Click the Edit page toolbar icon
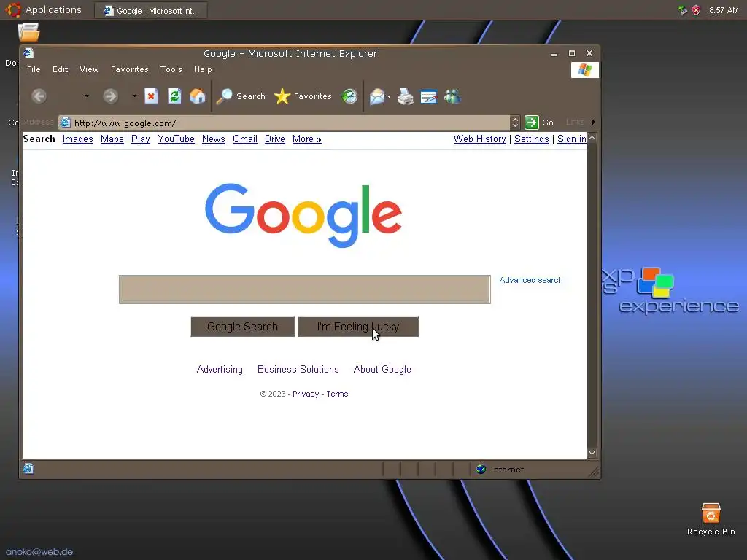The height and width of the screenshot is (560, 747). pos(429,97)
